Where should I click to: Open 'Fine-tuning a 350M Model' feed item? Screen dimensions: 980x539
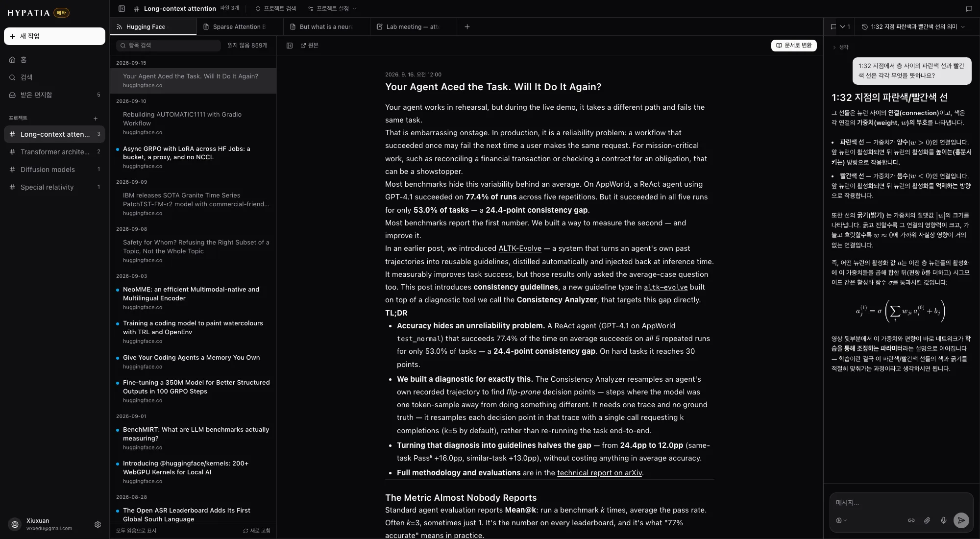[x=193, y=391]
